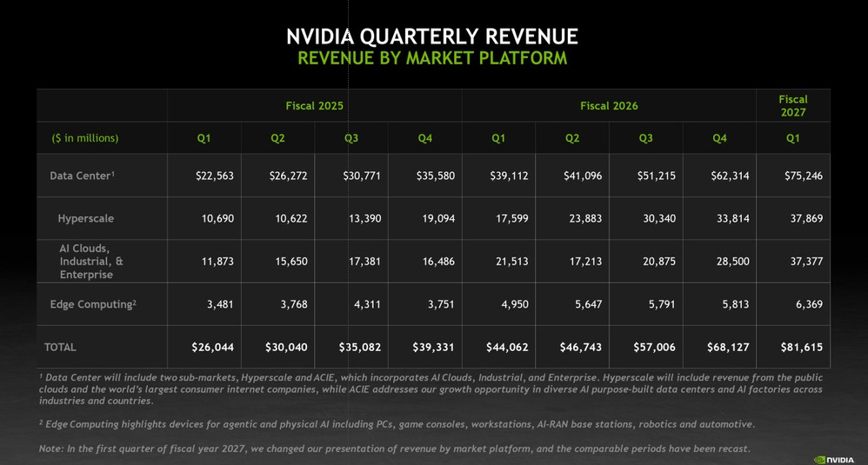Click the NVIDIA logo in bottom corner
This screenshot has width=868, height=465.
(x=834, y=460)
